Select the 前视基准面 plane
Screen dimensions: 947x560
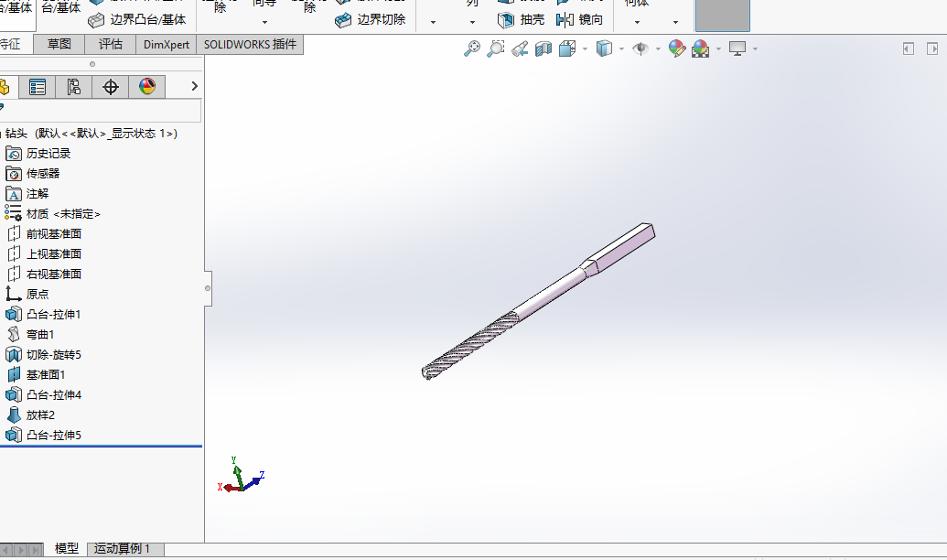[44, 233]
